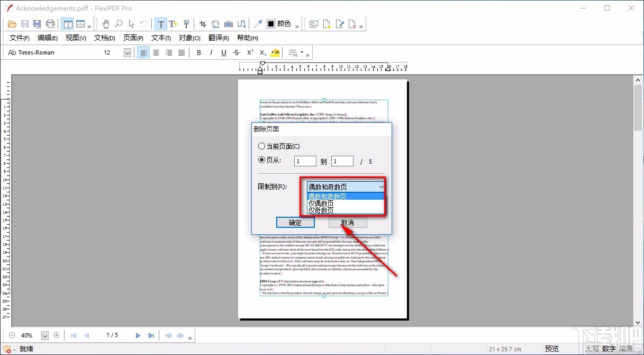The width and height of the screenshot is (644, 355).
Task: Choose 仅奇数页 from the dropdown
Action: tap(320, 209)
